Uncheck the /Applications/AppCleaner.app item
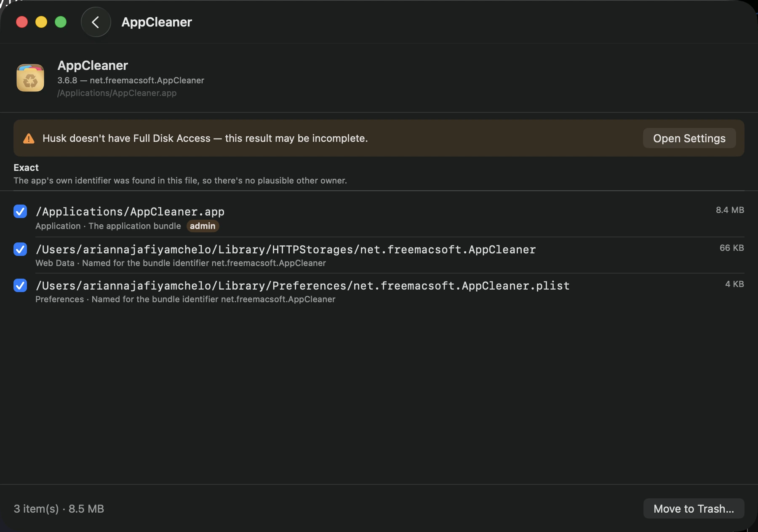The height and width of the screenshot is (532, 758). (x=20, y=211)
